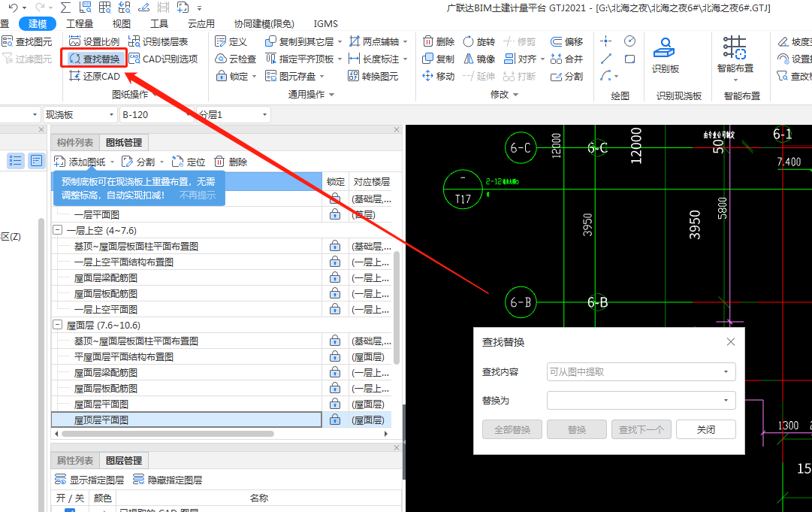
Task: Click the 查找内容 input field
Action: (641, 371)
